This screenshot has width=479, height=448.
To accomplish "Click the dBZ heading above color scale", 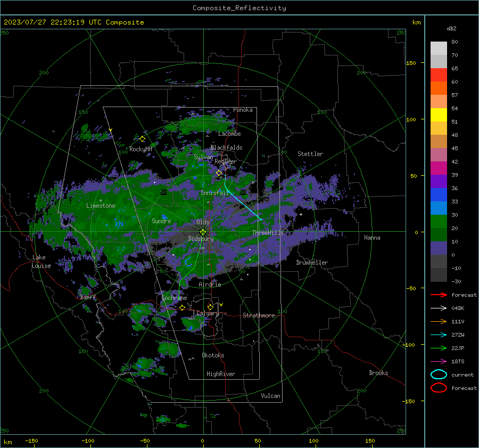I will [x=451, y=29].
